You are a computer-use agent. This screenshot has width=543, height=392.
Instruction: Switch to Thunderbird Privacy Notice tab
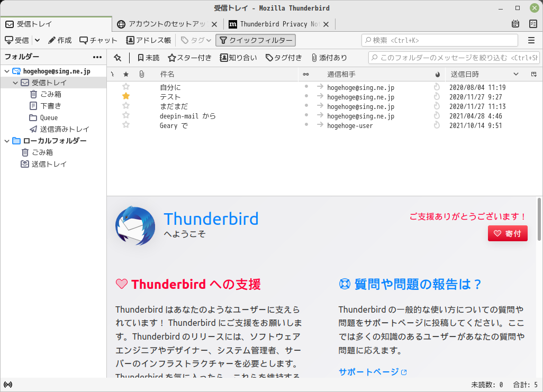(x=274, y=24)
